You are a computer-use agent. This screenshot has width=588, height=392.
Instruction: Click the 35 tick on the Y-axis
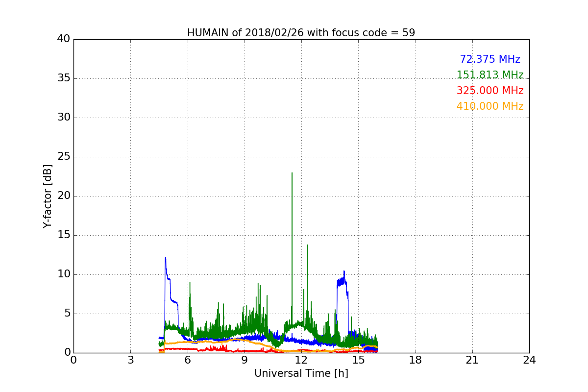click(64, 78)
